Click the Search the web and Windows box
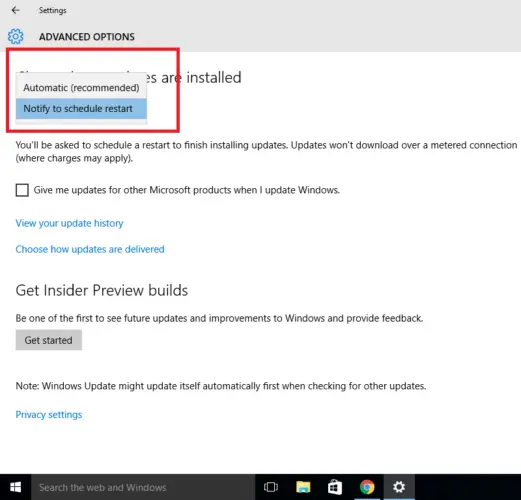521x500 pixels. (143, 487)
